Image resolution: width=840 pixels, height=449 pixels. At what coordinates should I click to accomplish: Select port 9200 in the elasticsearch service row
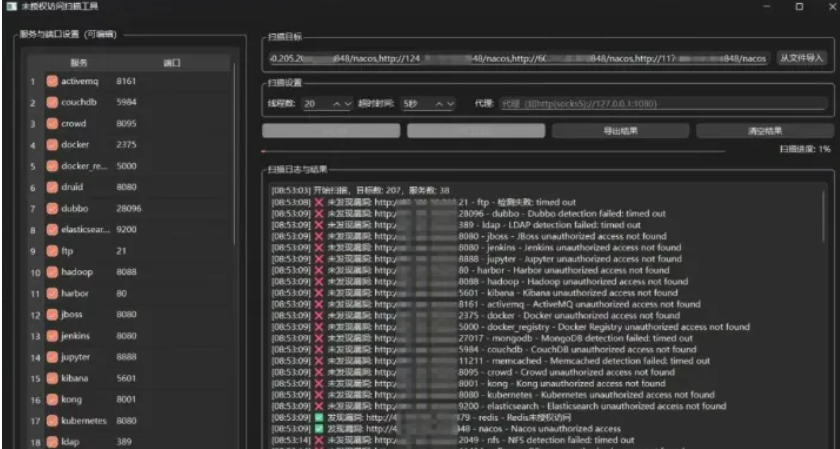tap(126, 229)
